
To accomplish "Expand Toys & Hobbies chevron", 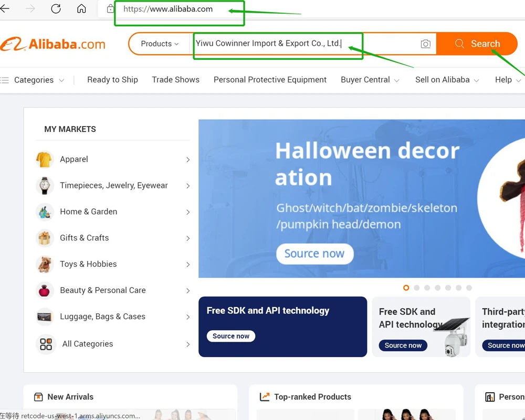I will pyautogui.click(x=188, y=265).
